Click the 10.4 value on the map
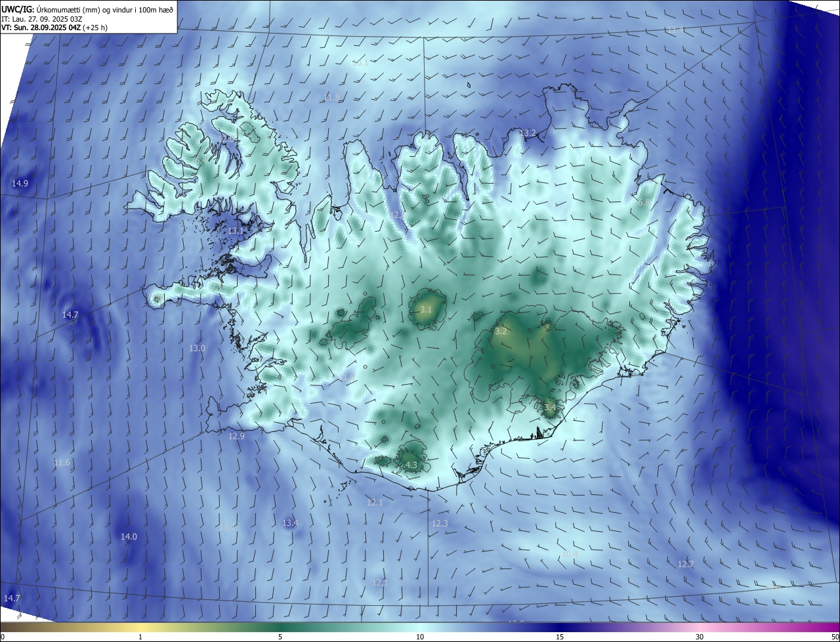The image size is (840, 642). tap(570, 554)
